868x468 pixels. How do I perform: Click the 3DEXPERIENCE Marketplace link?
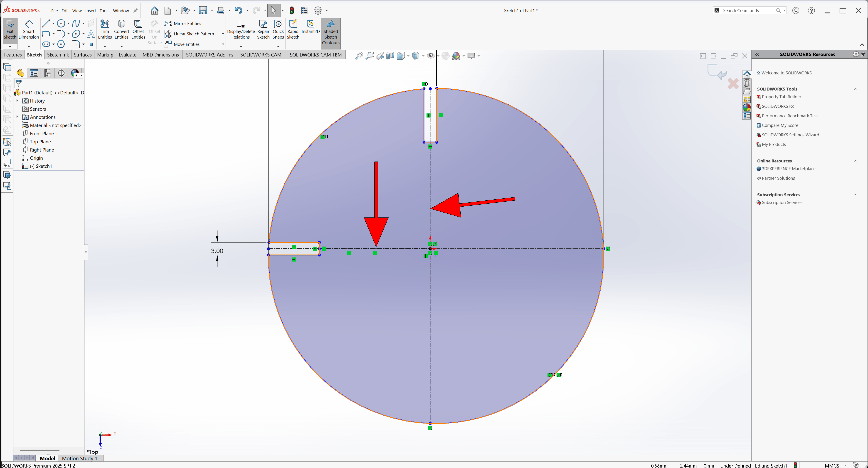click(x=788, y=169)
